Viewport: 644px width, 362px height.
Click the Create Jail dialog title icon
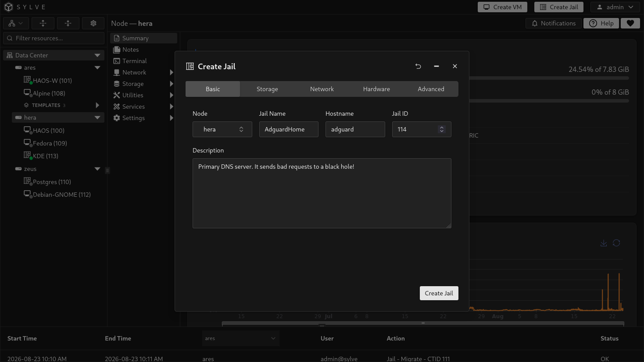pyautogui.click(x=190, y=66)
